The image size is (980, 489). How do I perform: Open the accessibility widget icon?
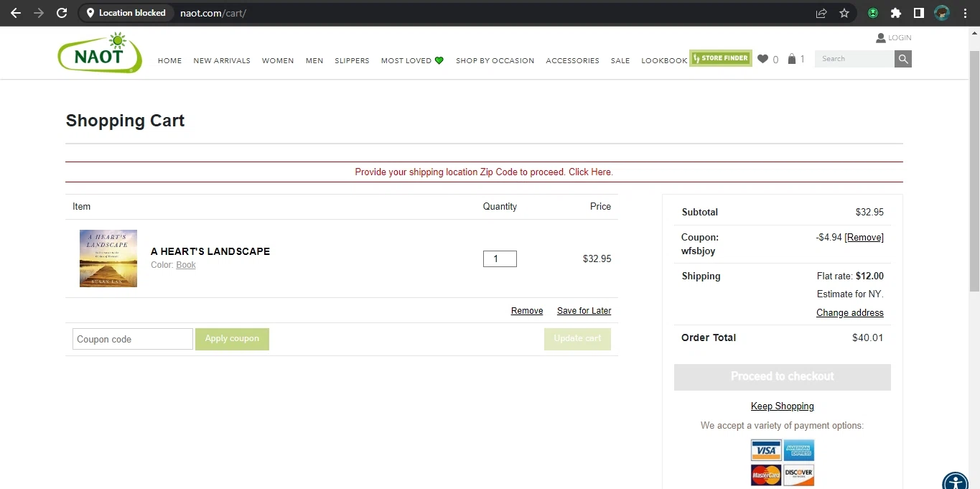point(956,483)
